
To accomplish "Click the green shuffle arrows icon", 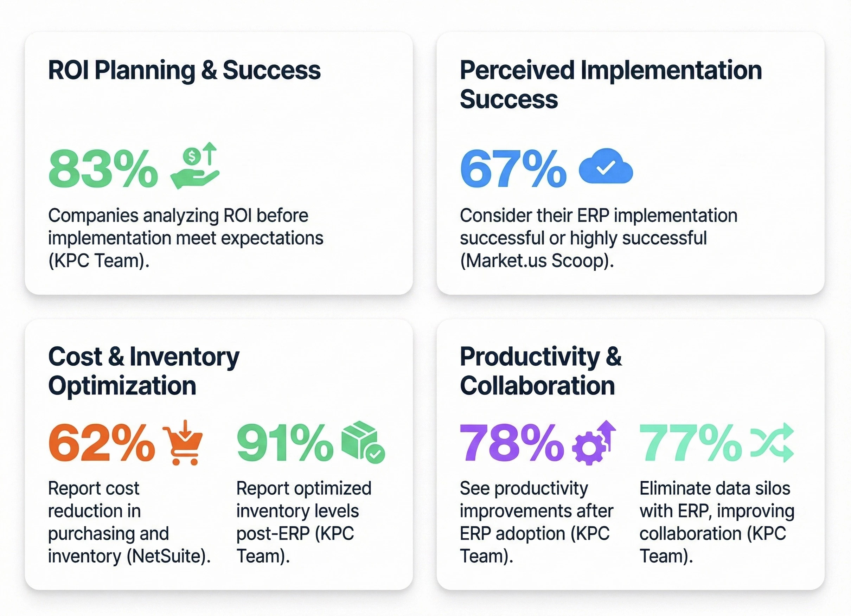I will [x=772, y=442].
